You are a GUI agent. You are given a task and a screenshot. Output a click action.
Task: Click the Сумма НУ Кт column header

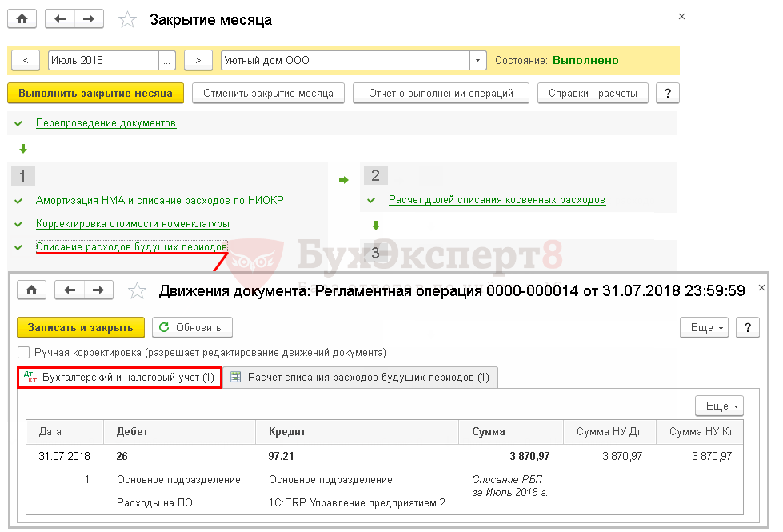700,431
